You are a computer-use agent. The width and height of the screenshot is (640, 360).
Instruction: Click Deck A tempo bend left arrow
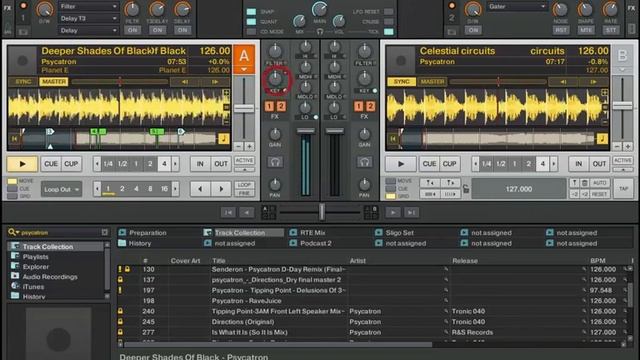184,82
